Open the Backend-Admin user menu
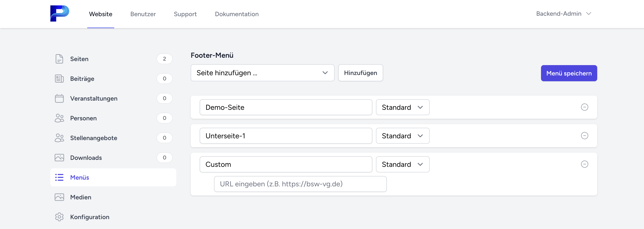This screenshot has width=644, height=229. [563, 14]
